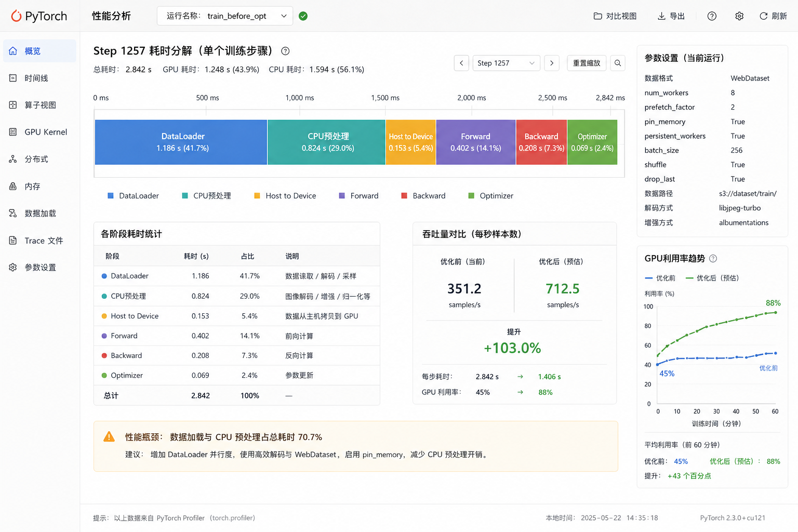The image size is (798, 532).
Task: Toggle DataLoader series in the chart legend
Action: point(133,196)
